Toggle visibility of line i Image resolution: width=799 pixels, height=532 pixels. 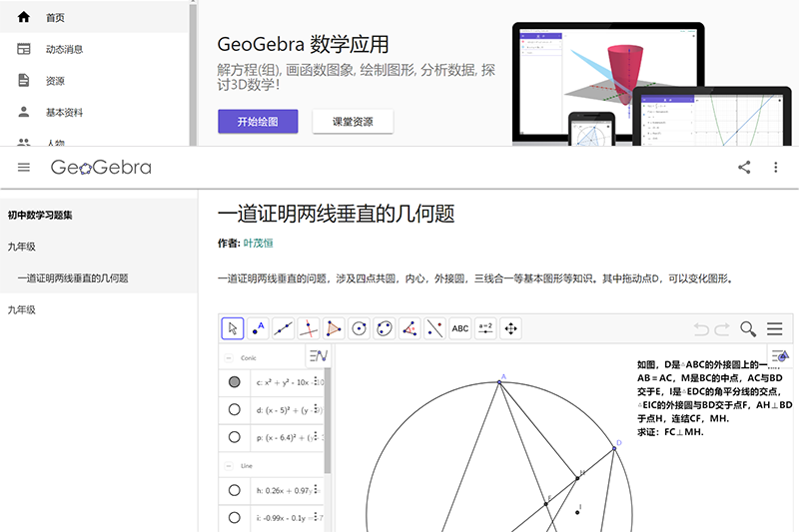(235, 518)
